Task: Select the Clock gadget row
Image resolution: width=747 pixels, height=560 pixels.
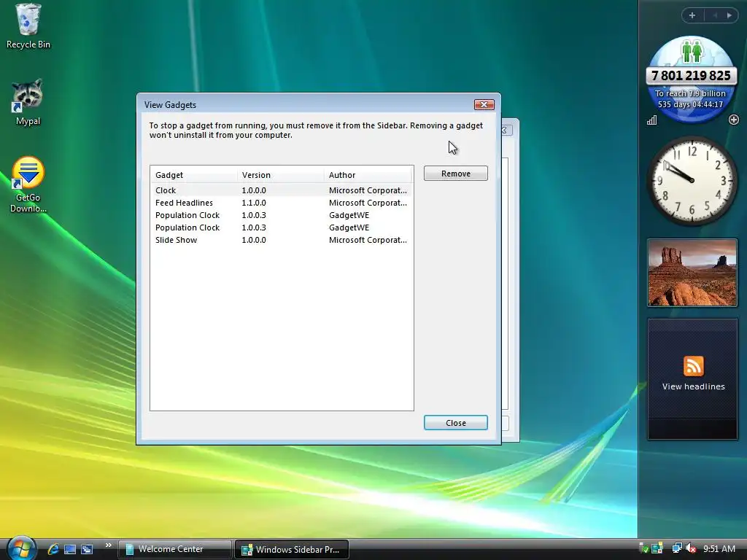Action: [282, 190]
